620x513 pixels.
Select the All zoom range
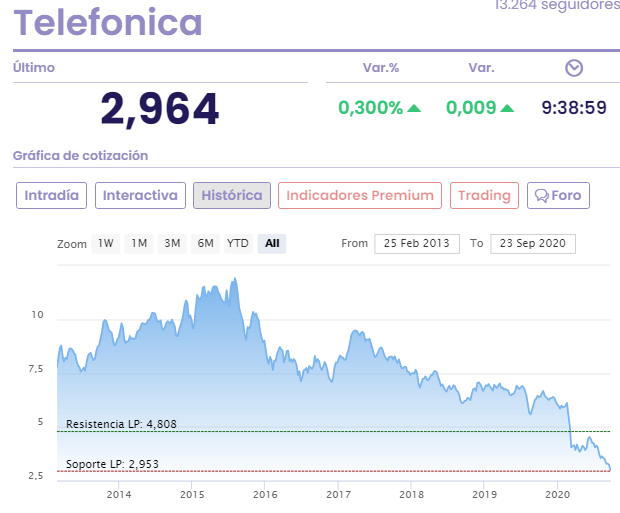(x=271, y=243)
